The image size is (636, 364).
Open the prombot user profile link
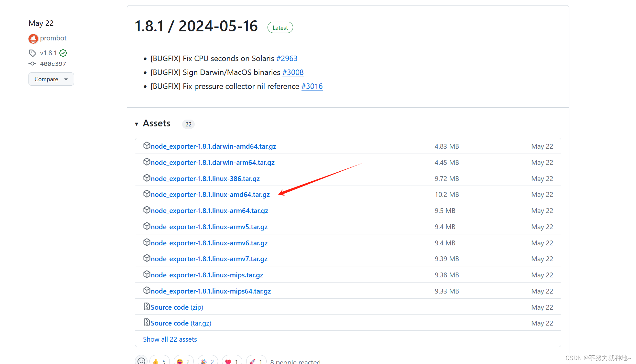tap(53, 38)
